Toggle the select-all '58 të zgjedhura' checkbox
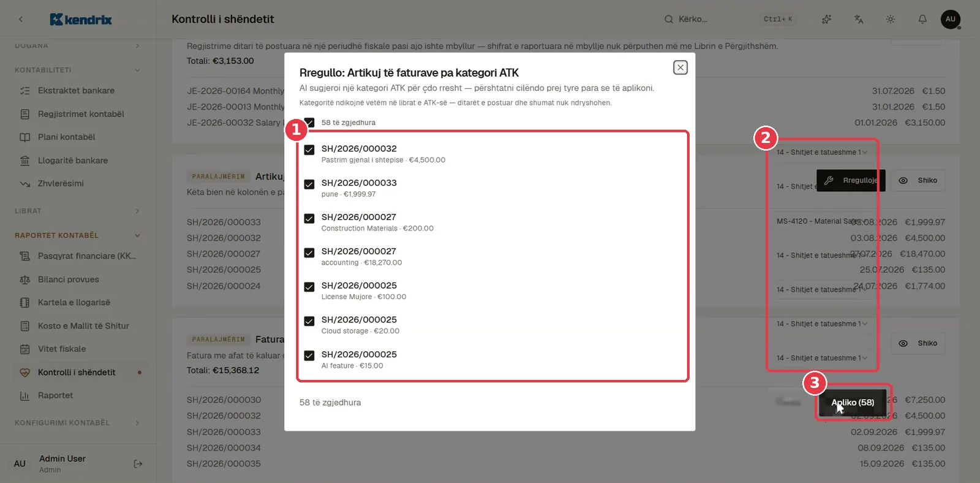Image resolution: width=980 pixels, height=483 pixels. [309, 122]
